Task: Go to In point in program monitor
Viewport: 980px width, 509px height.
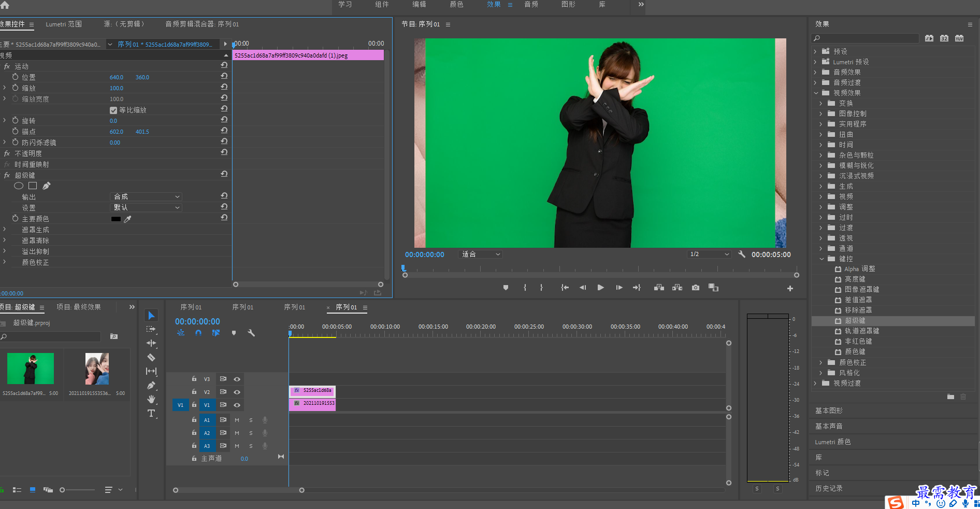Action: [x=565, y=288]
